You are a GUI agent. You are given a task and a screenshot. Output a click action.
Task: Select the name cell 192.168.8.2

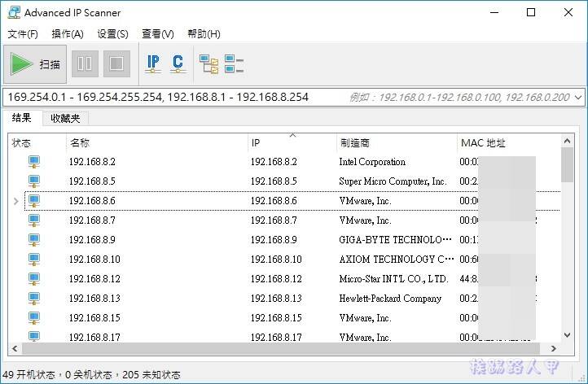coord(92,162)
